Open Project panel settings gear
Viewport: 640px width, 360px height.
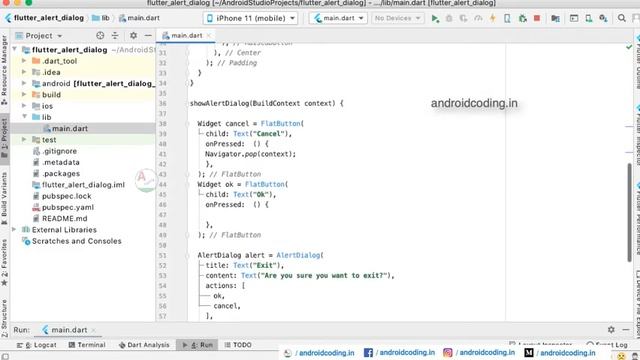(133, 36)
